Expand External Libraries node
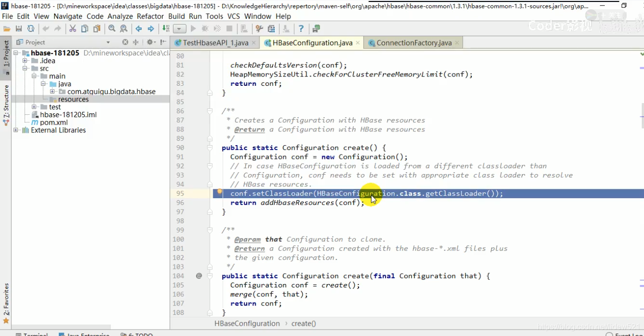This screenshot has width=644, height=336. click(x=16, y=130)
